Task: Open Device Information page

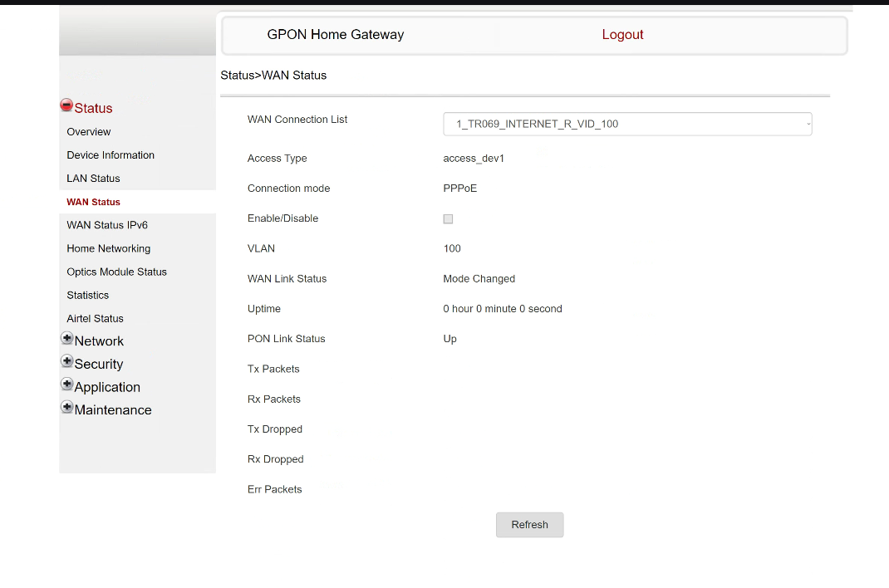Action: coord(111,155)
